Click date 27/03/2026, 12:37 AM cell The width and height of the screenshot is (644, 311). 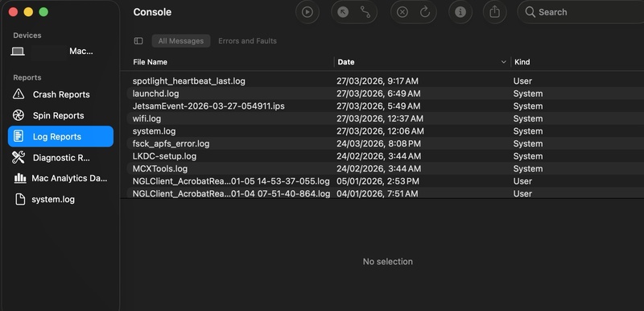380,118
